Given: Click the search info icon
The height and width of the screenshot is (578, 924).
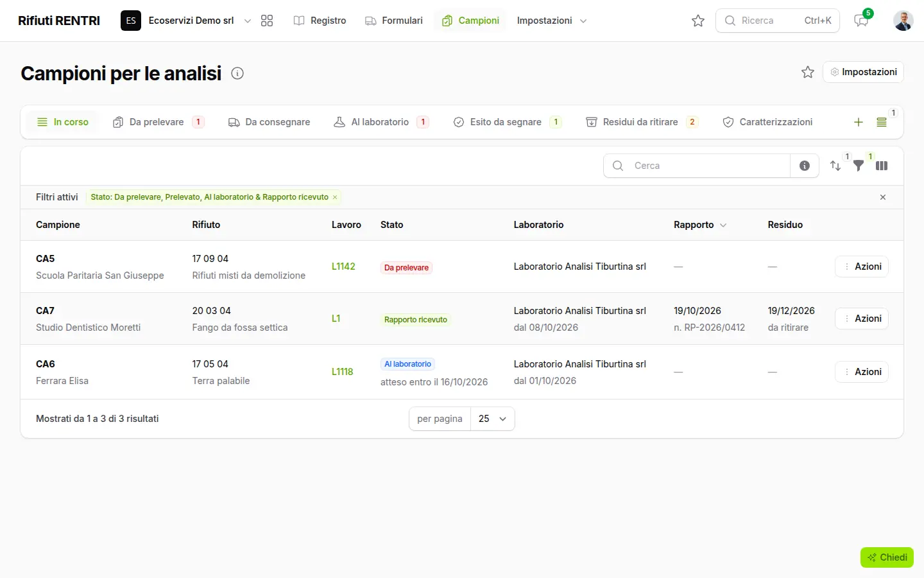Looking at the screenshot, I should (x=805, y=166).
